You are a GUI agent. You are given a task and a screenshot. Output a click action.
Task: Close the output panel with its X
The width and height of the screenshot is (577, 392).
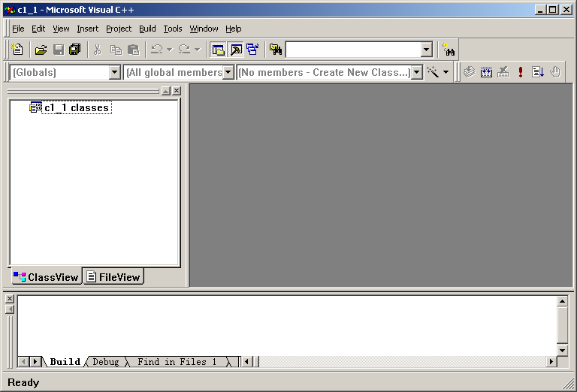[10, 299]
